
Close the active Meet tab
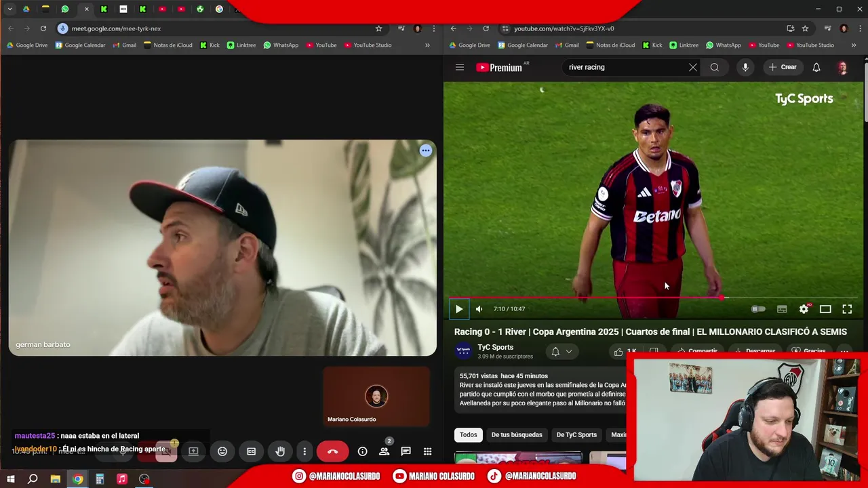pyautogui.click(x=86, y=9)
